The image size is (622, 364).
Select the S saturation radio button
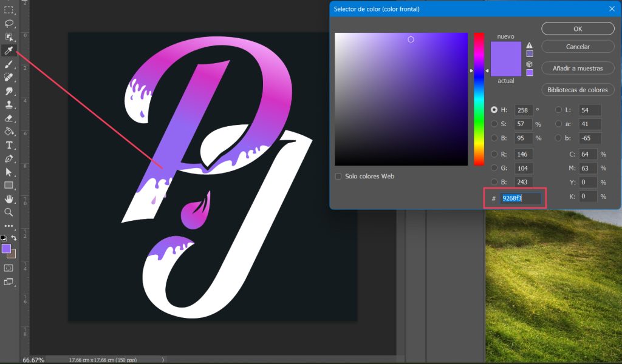coord(494,124)
